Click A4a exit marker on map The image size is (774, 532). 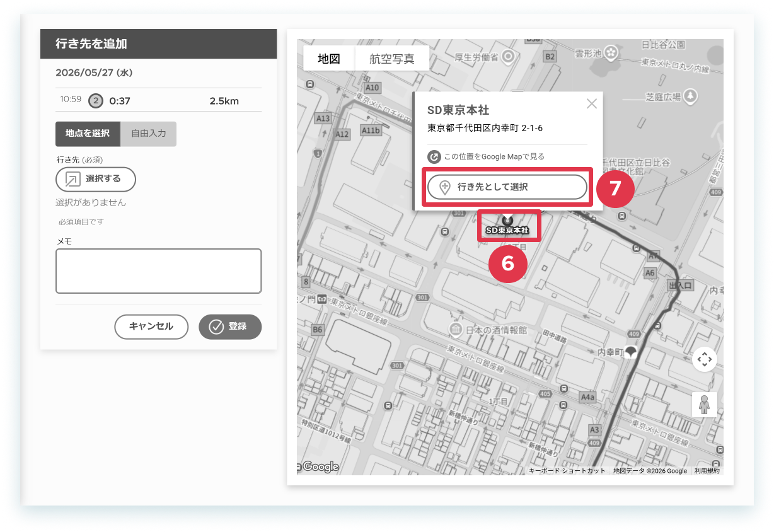point(587,397)
